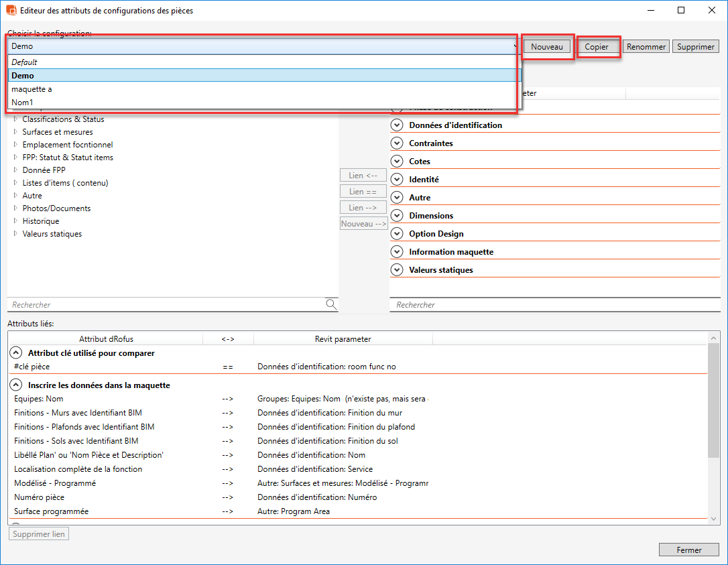Click the right Rechercher search field
The image size is (728, 565).
coord(554,305)
